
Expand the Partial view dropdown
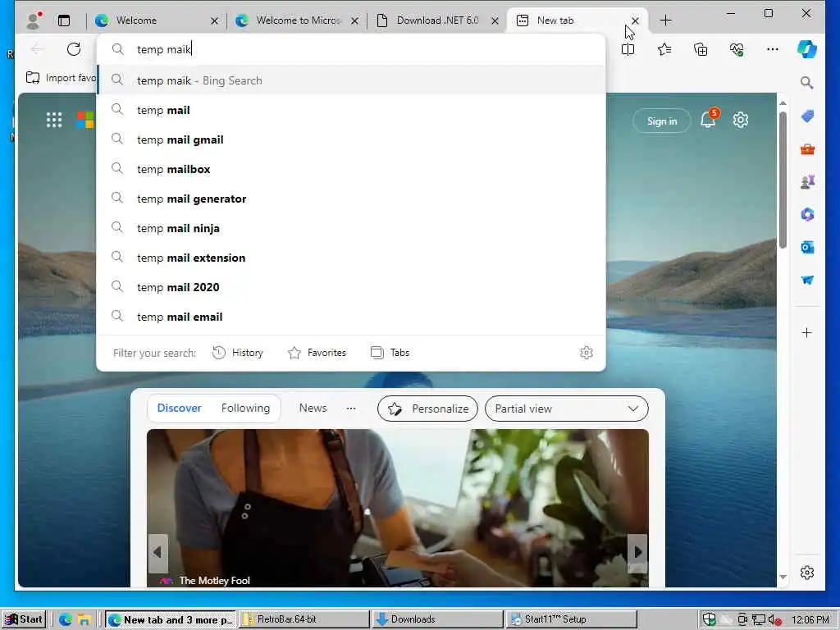(x=566, y=409)
